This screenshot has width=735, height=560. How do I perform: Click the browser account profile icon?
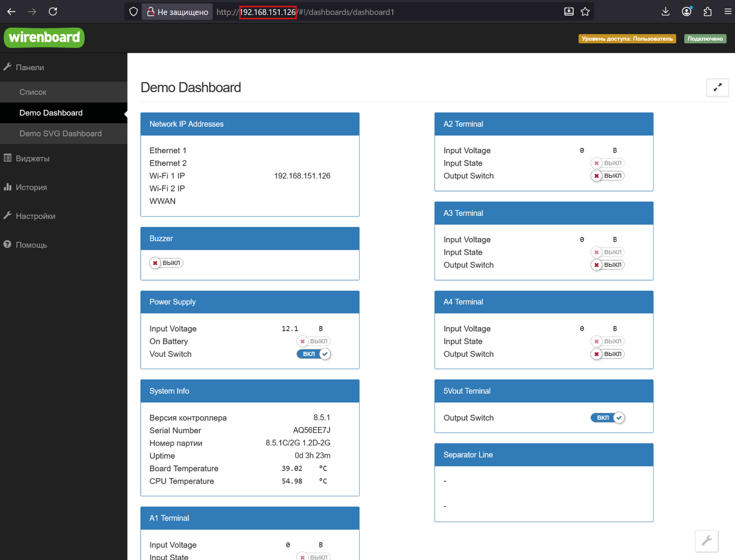[x=686, y=12]
